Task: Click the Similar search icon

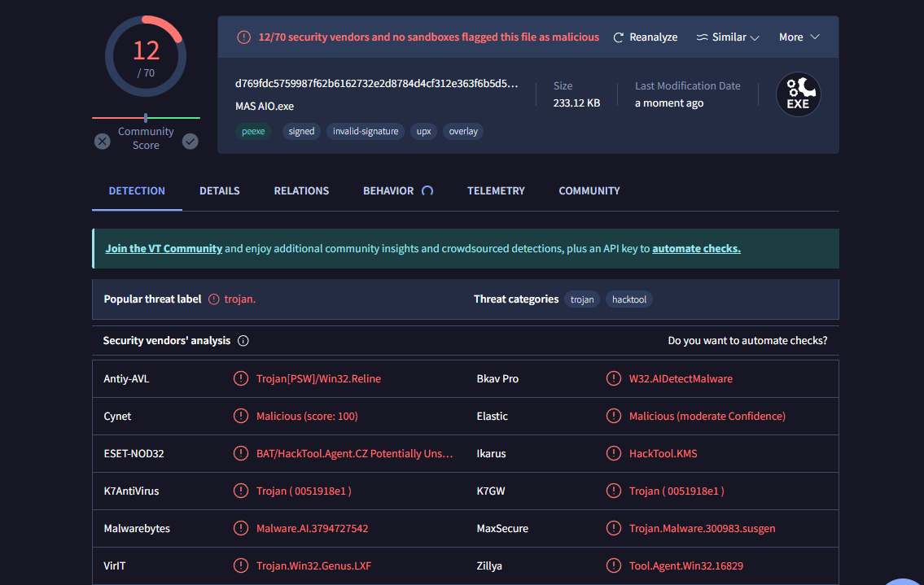Action: 702,37
